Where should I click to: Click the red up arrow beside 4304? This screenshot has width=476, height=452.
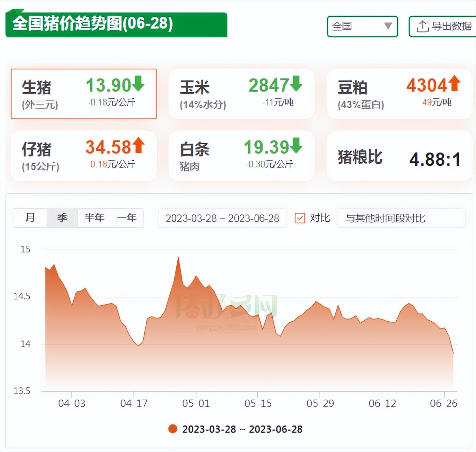coord(454,83)
